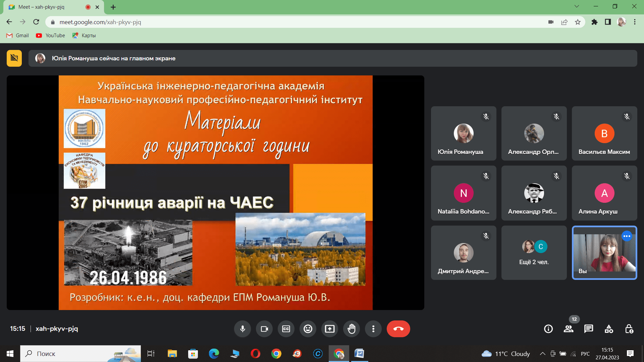
Task: Open blue three-dot options on your self-view
Action: pyautogui.click(x=627, y=236)
